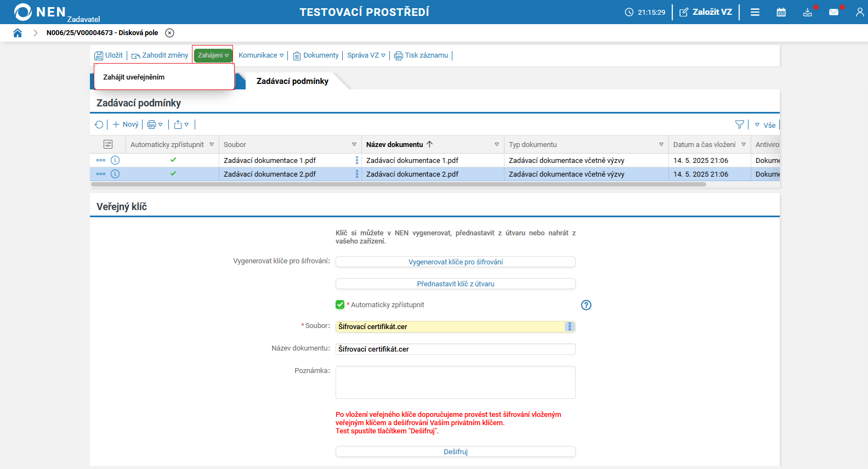Open help for Automaticky zpřístupnit
Image resolution: width=868 pixels, height=469 pixels.
pos(586,305)
